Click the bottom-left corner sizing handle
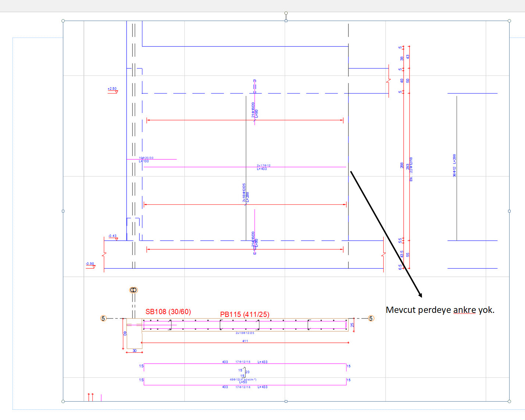Image resolution: width=525 pixels, height=420 pixels. coord(63,401)
